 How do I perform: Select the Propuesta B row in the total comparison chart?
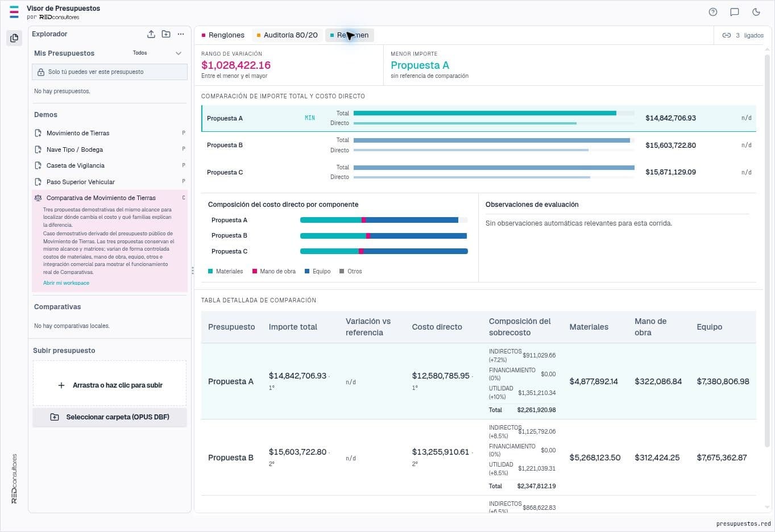479,146
